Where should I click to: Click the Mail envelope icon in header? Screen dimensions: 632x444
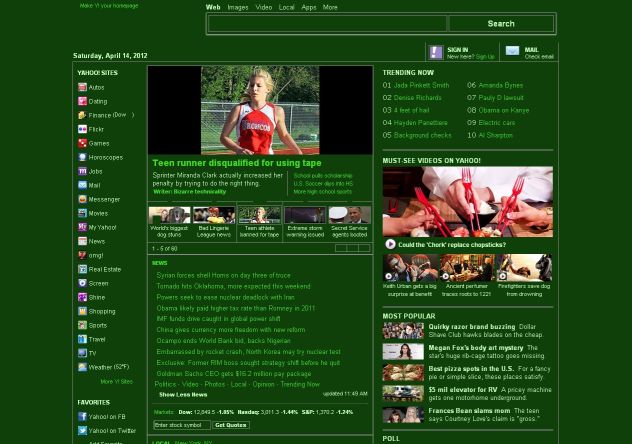[512, 51]
